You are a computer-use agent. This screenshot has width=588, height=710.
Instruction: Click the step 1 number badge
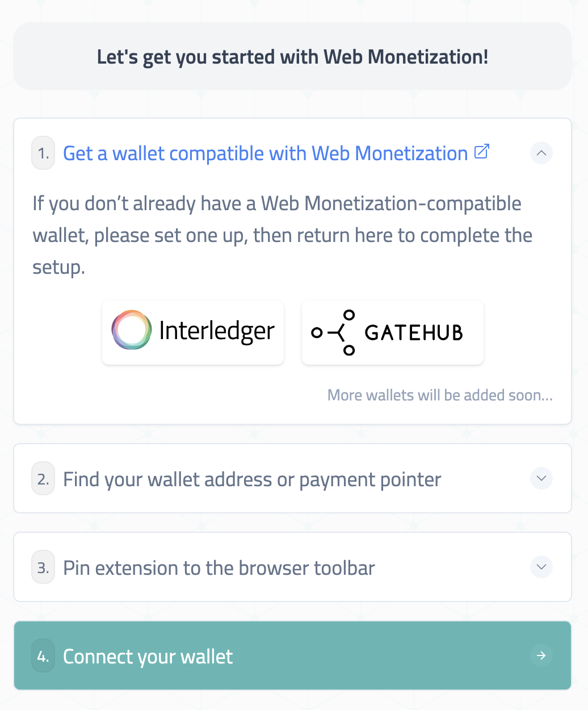tap(43, 153)
